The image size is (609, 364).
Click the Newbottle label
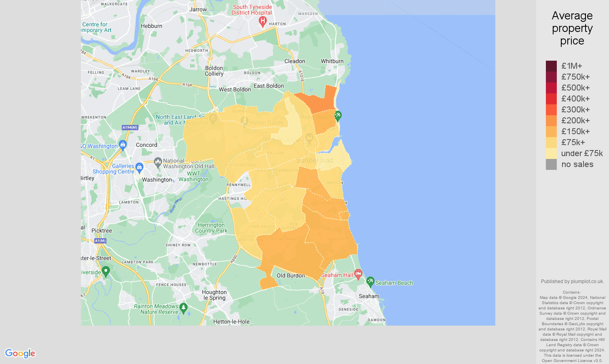[205, 264]
